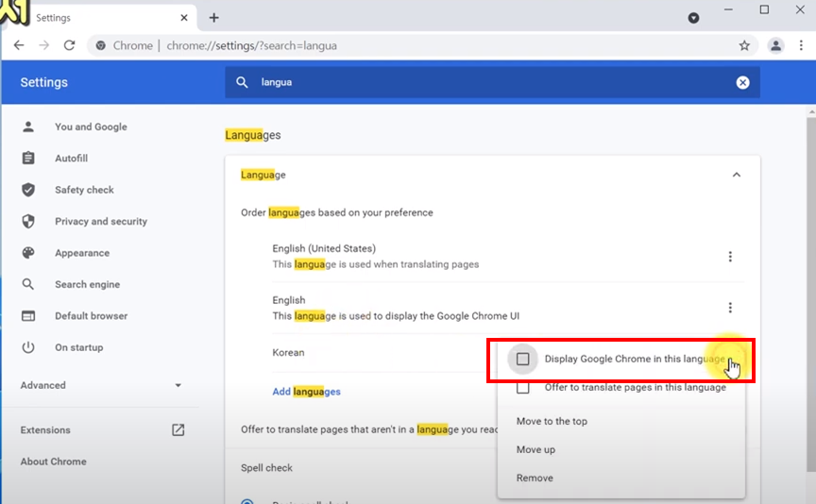This screenshot has height=504, width=816.
Task: Click the Default browser window icon
Action: (28, 316)
